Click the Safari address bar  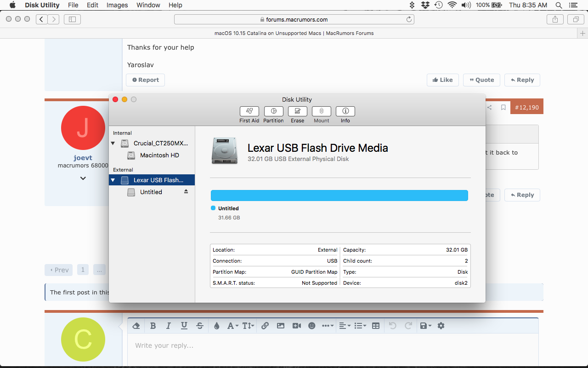point(294,19)
